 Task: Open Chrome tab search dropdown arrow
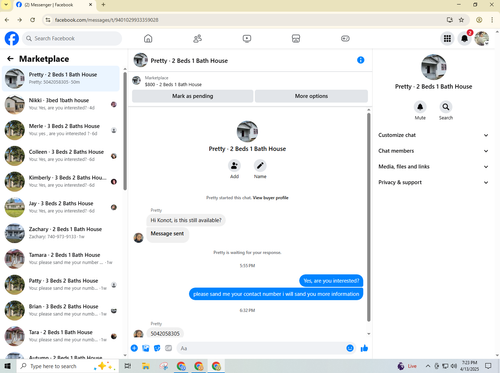point(6,5)
